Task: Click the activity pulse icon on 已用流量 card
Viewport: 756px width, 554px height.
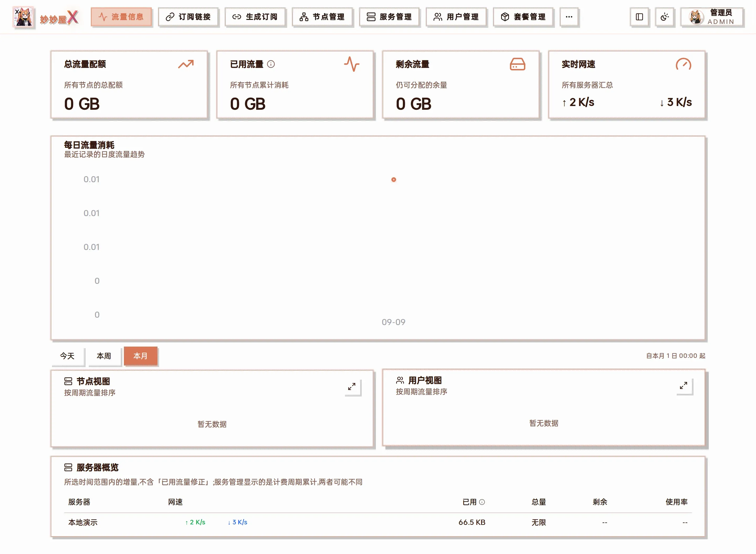Action: coord(352,64)
